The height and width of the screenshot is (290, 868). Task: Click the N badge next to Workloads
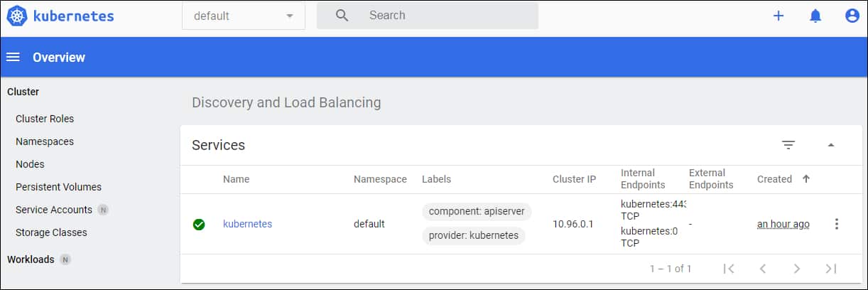pyautogui.click(x=65, y=259)
